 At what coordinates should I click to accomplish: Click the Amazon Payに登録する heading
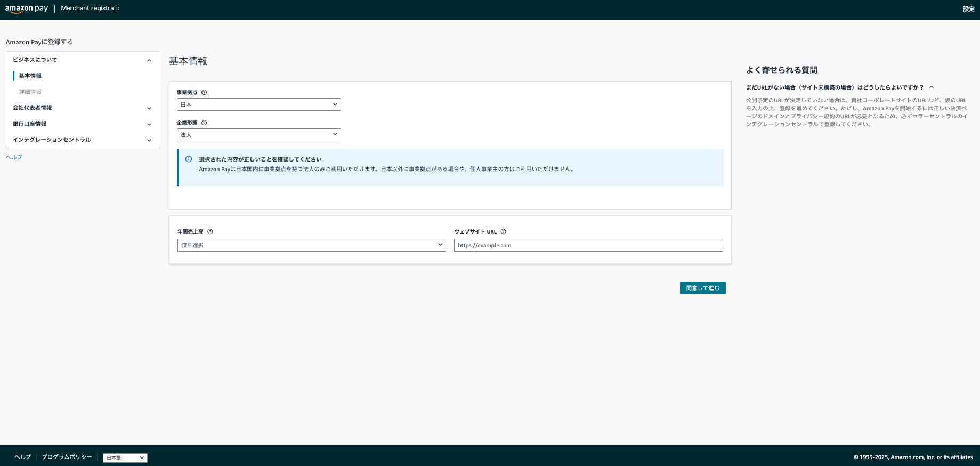tap(39, 42)
